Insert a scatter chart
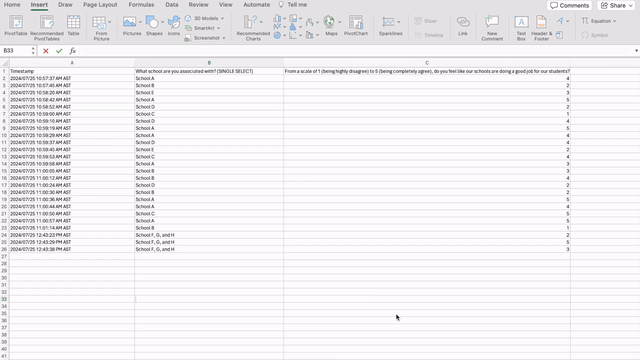 (x=293, y=36)
